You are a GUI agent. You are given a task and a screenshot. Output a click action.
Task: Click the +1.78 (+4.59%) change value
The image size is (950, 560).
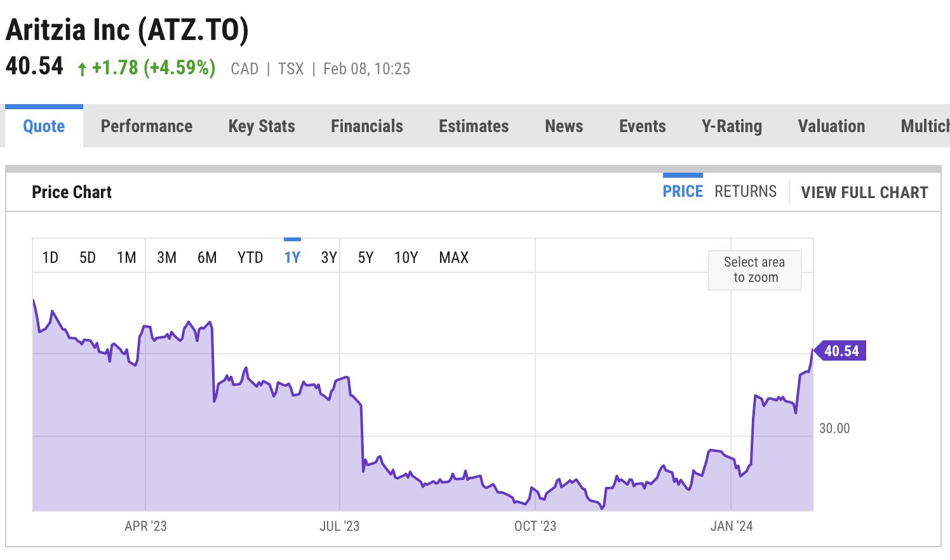(x=154, y=68)
